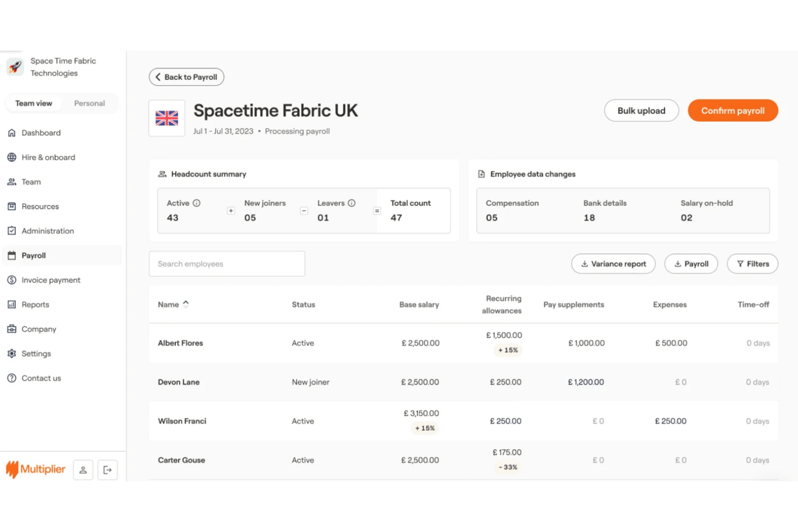This screenshot has width=798, height=532.
Task: Open the user profile icon button
Action: 83,470
